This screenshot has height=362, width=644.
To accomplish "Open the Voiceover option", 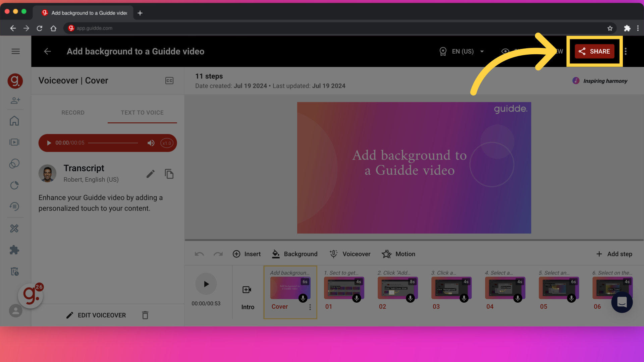I will [350, 254].
